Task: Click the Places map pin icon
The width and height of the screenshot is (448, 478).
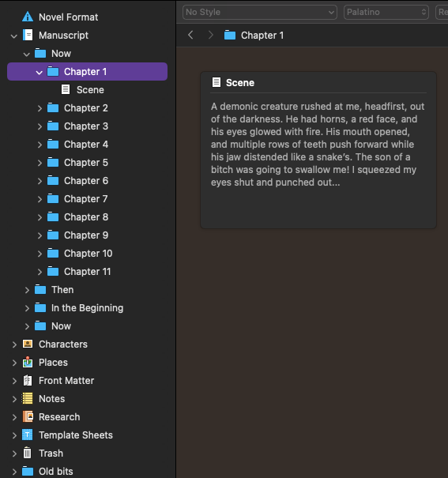Action: click(x=28, y=362)
